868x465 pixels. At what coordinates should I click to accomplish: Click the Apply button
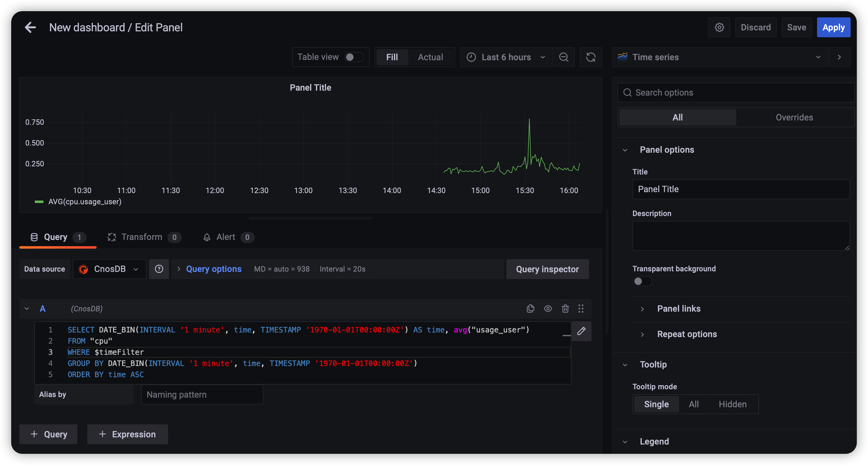833,27
